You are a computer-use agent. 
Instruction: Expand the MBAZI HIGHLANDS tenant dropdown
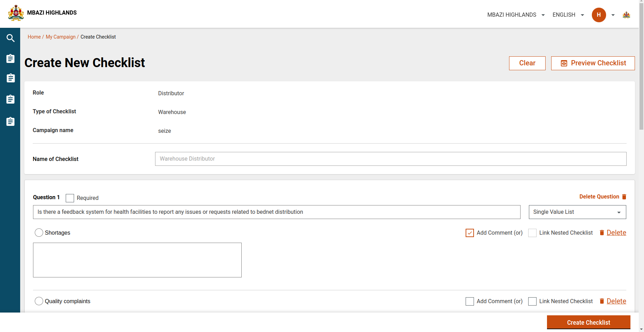point(516,15)
